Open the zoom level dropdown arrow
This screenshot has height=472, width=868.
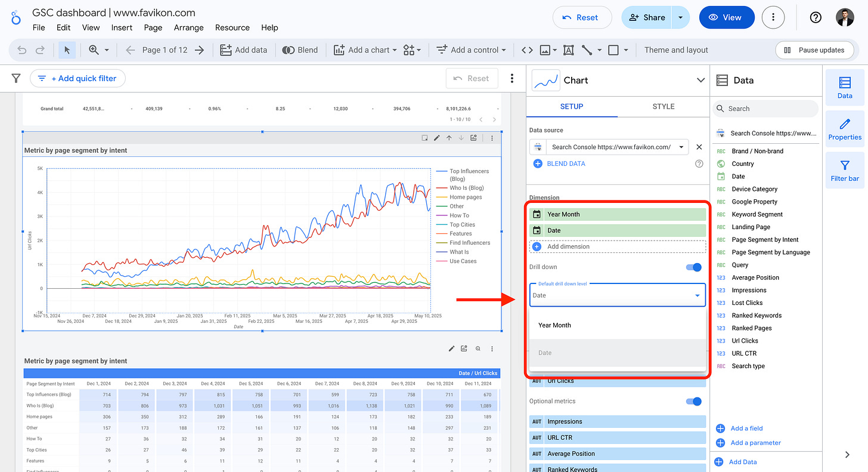point(107,50)
